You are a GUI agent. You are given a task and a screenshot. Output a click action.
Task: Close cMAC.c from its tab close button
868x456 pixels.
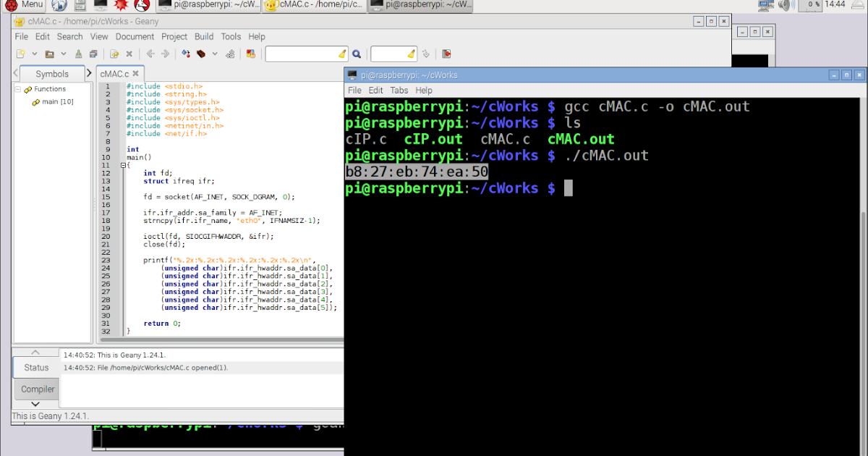tap(135, 73)
